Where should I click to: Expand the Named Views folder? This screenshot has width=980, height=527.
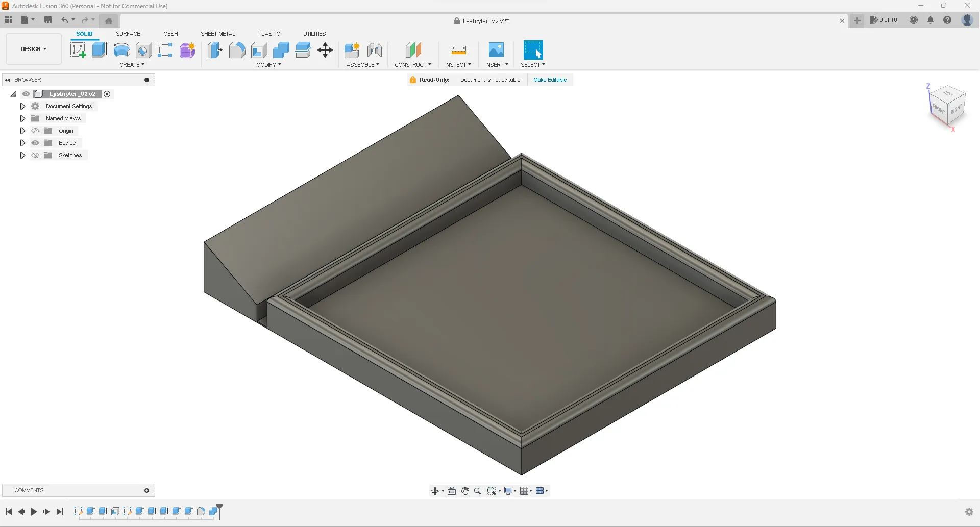tap(22, 118)
